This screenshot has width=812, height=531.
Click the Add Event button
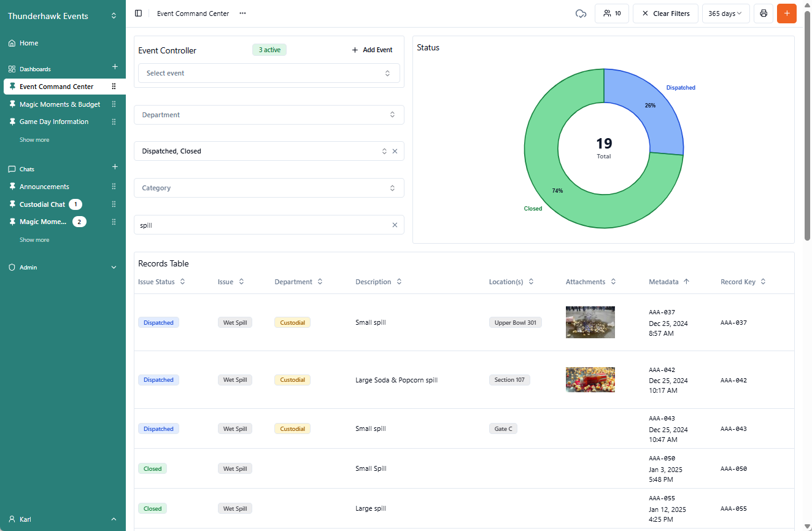click(x=372, y=50)
